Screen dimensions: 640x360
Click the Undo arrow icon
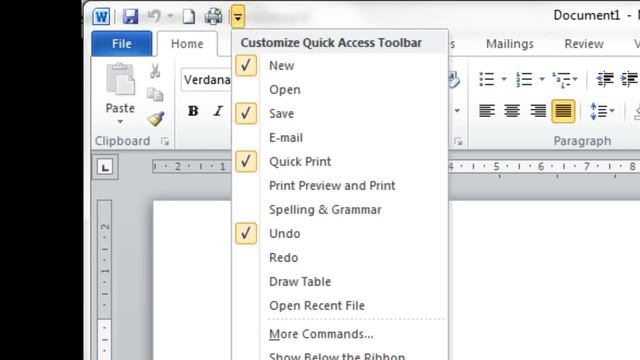coord(154,16)
